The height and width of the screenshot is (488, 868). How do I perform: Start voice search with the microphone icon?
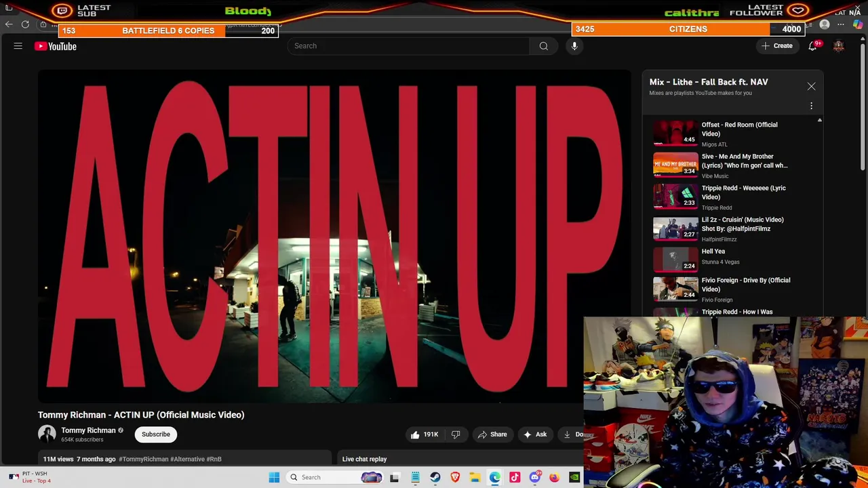point(574,46)
